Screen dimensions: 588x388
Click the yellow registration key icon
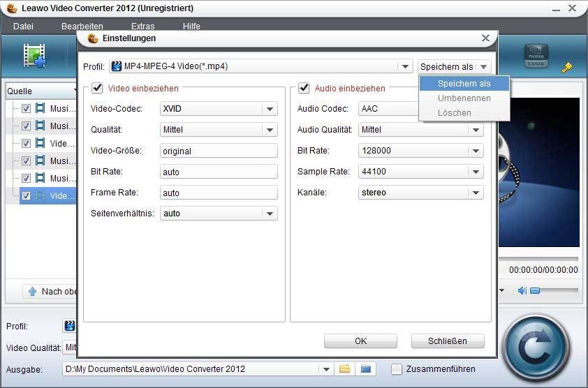click(567, 68)
